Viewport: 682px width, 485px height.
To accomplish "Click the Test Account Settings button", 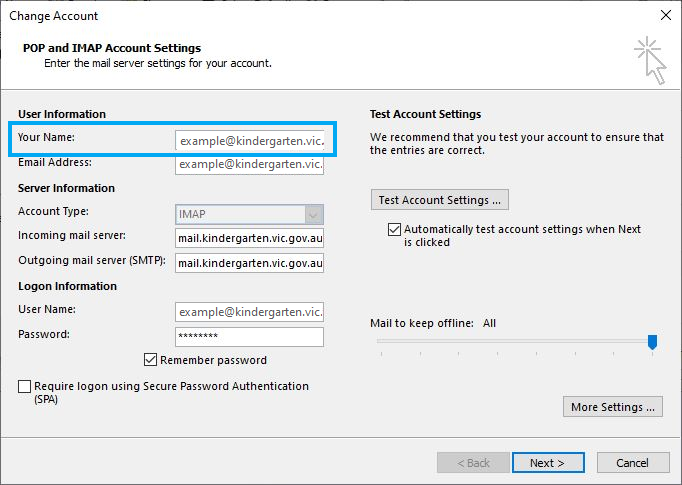I will coord(440,200).
